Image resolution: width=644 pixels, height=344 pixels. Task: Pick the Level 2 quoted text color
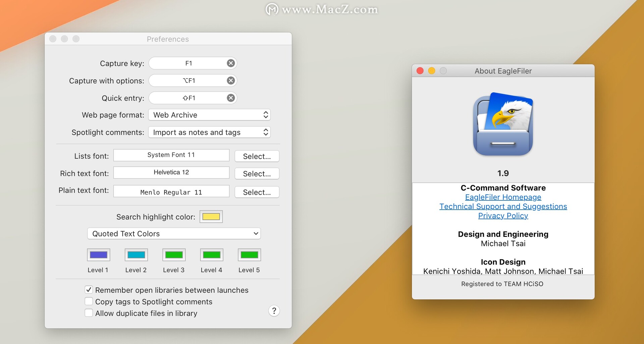pyautogui.click(x=136, y=255)
